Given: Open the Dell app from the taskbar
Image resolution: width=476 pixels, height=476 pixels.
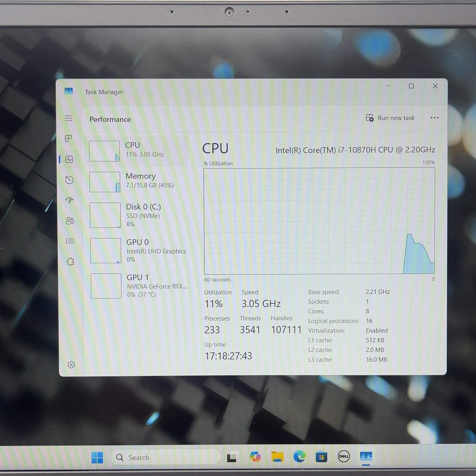Looking at the screenshot, I should point(344,456).
